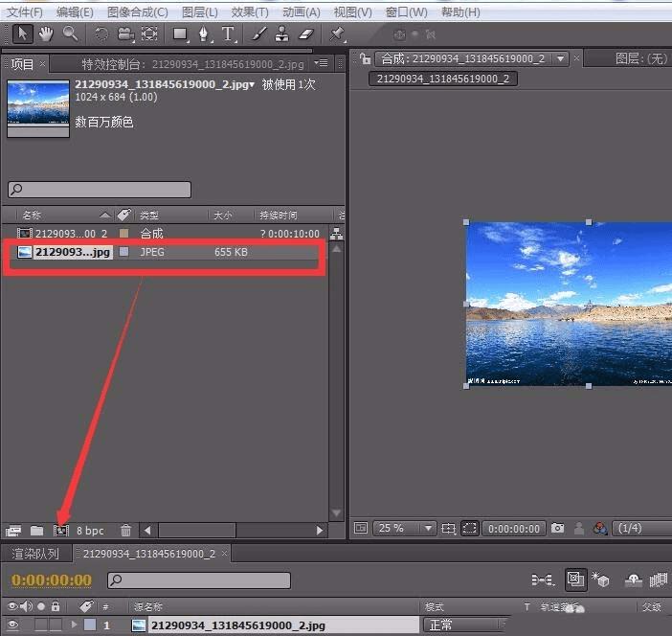Select the Hand tool in toolbar
This screenshot has width=672, height=636.
click(x=46, y=34)
